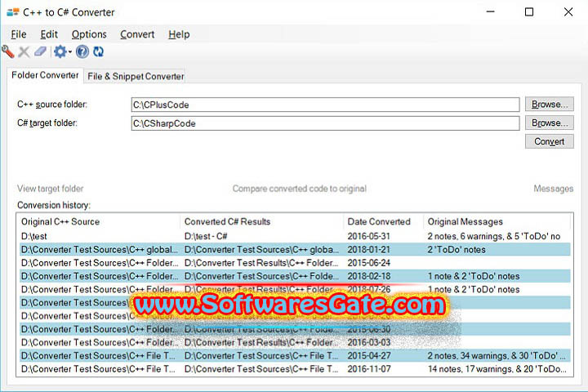Close the C++ to C# Converter window
This screenshot has height=392, width=588.
pyautogui.click(x=568, y=12)
